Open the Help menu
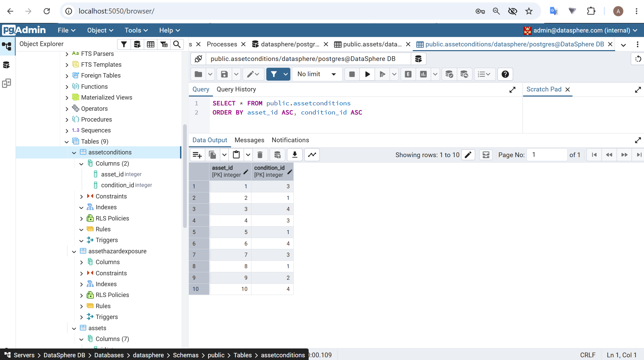644x360 pixels. click(170, 30)
